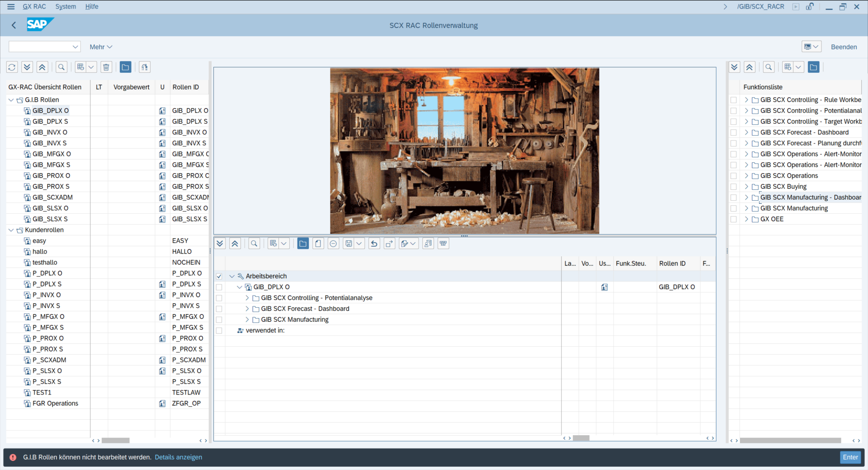Select the P_SCXADM role in the tree

point(49,360)
